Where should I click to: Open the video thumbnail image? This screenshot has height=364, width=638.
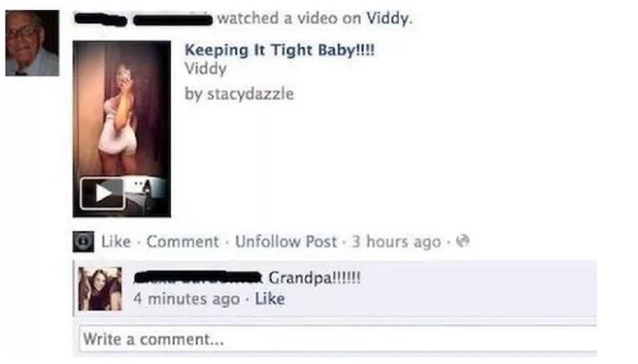click(122, 129)
